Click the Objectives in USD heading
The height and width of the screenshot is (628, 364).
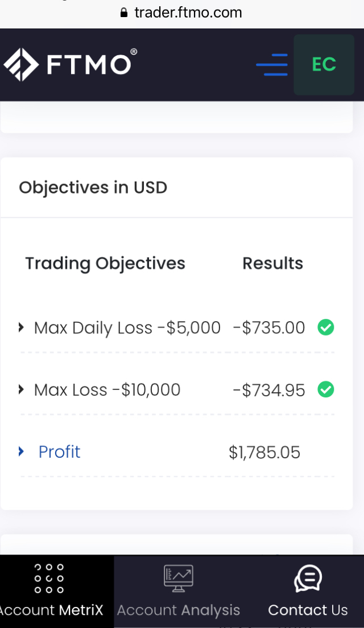pyautogui.click(x=93, y=187)
